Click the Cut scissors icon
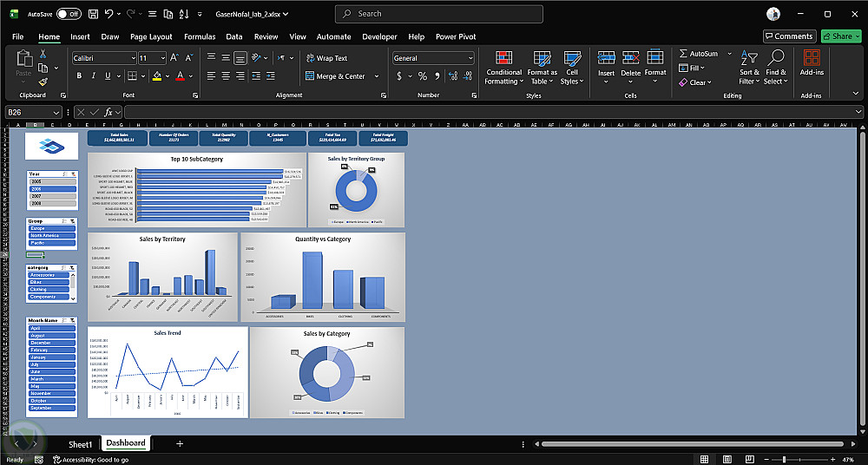Screen dimensions: 868x465 (x=43, y=54)
